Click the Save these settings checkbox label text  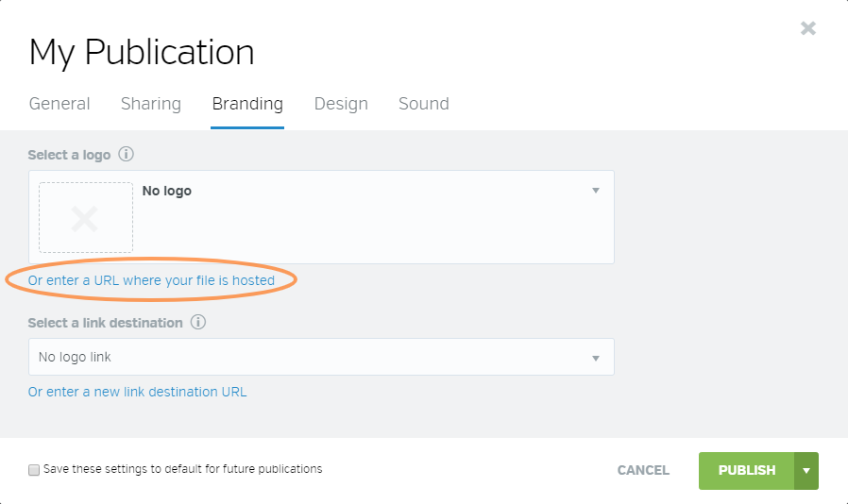[x=183, y=469]
